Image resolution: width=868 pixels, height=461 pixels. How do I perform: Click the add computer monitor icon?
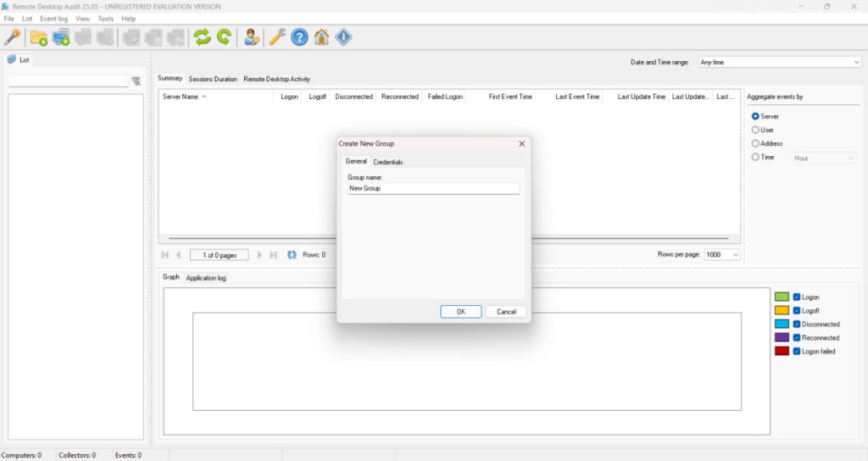click(61, 37)
